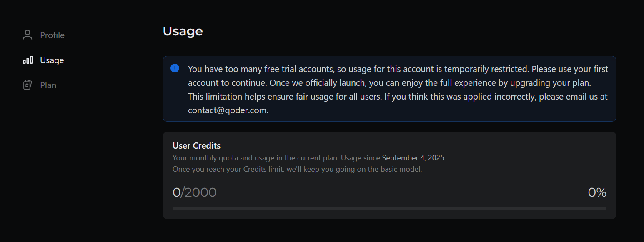Click the credits usage progress bar

389,209
